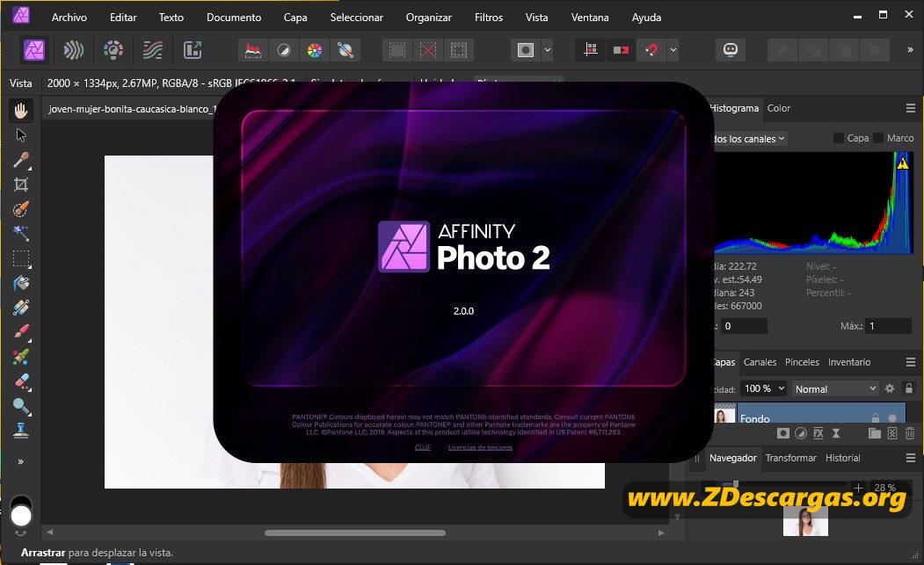The image size is (924, 565).
Task: Open the Normal blend mode dropdown
Action: pyautogui.click(x=835, y=389)
